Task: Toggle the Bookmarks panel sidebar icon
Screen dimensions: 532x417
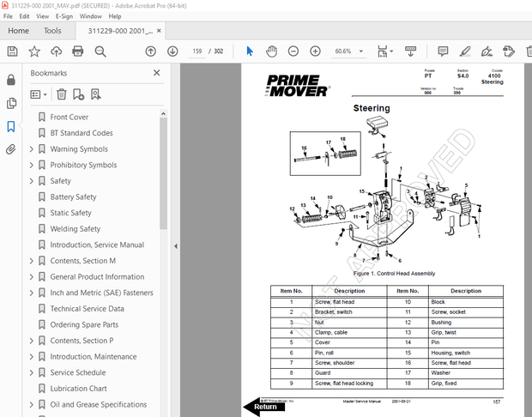Action: point(11,127)
